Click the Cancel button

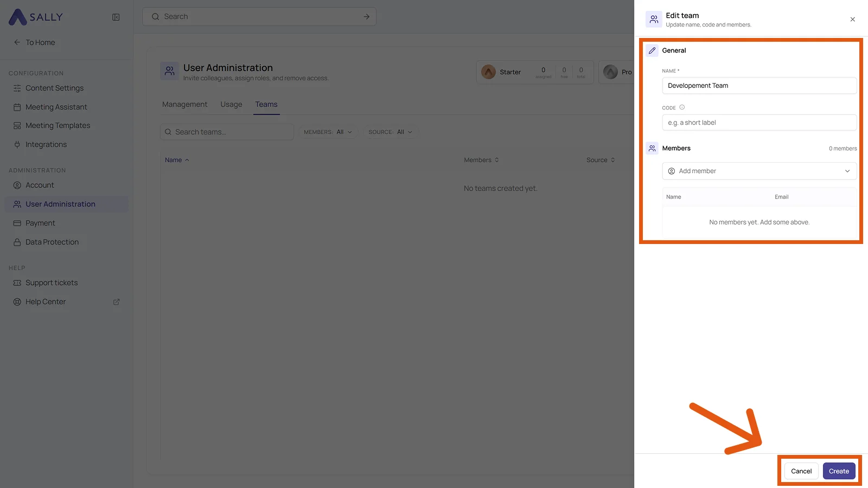801,471
